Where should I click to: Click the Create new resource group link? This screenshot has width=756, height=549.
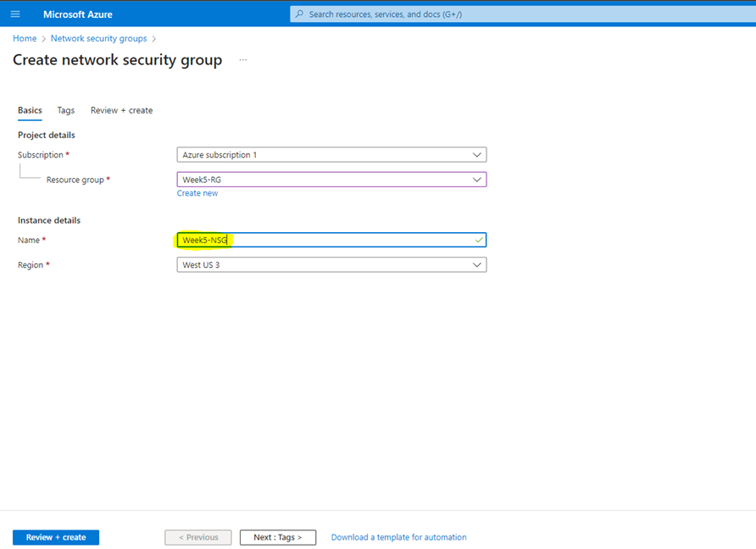click(x=197, y=193)
